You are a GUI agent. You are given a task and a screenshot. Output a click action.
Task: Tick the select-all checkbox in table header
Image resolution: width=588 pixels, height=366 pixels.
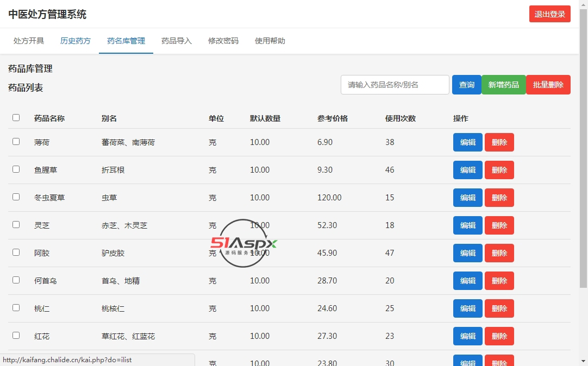coord(16,118)
